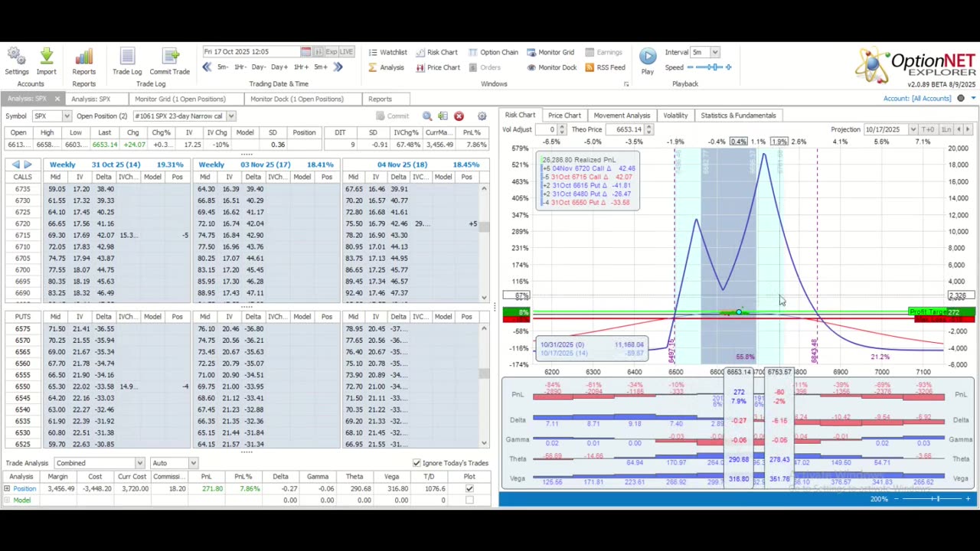
Task: Click the trading date and time field
Action: [251, 52]
